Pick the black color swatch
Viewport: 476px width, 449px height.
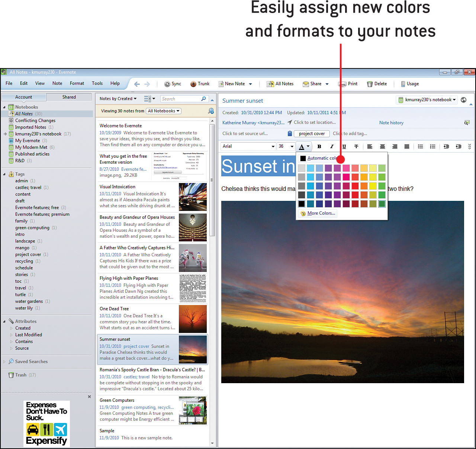click(302, 204)
